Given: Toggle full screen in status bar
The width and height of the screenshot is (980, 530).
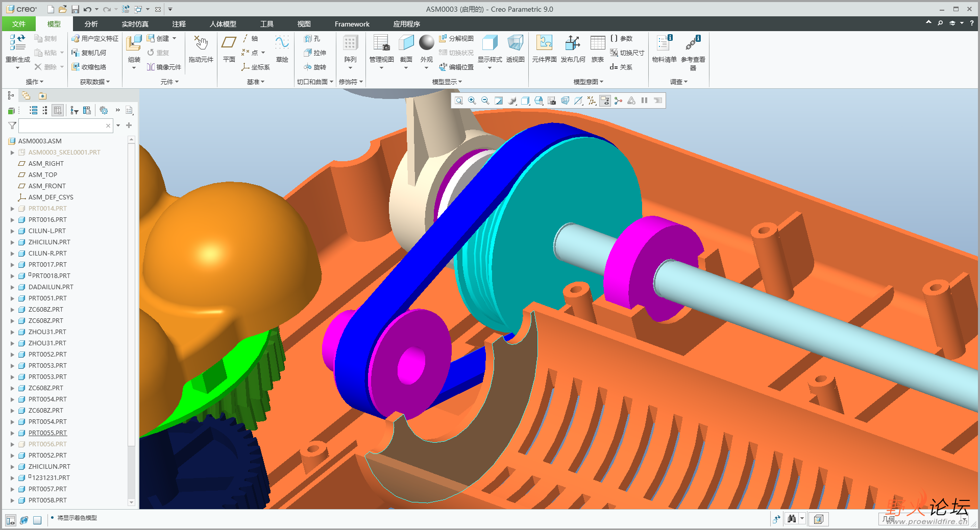Looking at the screenshot, I should click(x=37, y=520).
